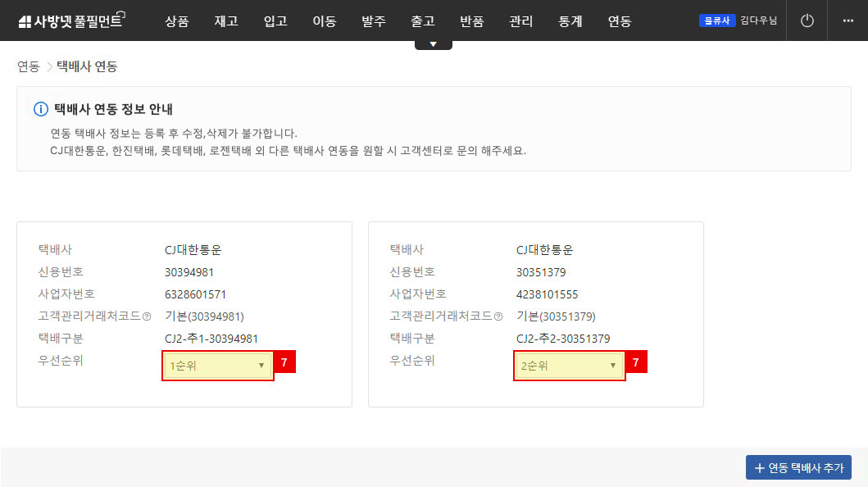Click the 물류사 badge
This screenshot has height=487, width=868.
717,21
